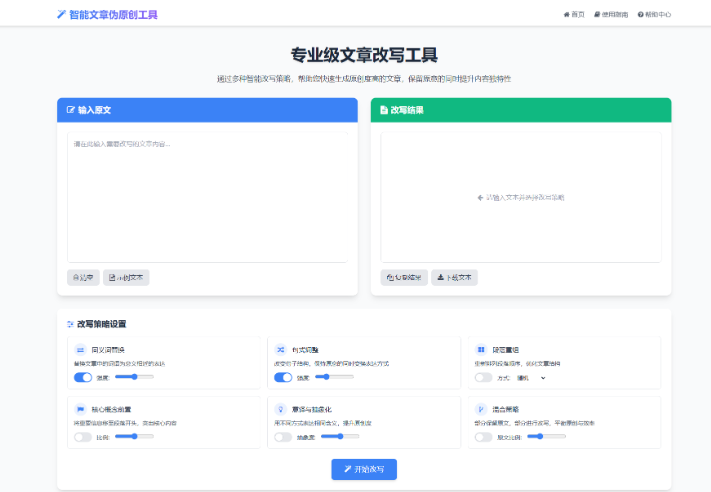The height and width of the screenshot is (492, 711).
Task: Click the paragraph reorganization grid icon
Action: tap(481, 351)
